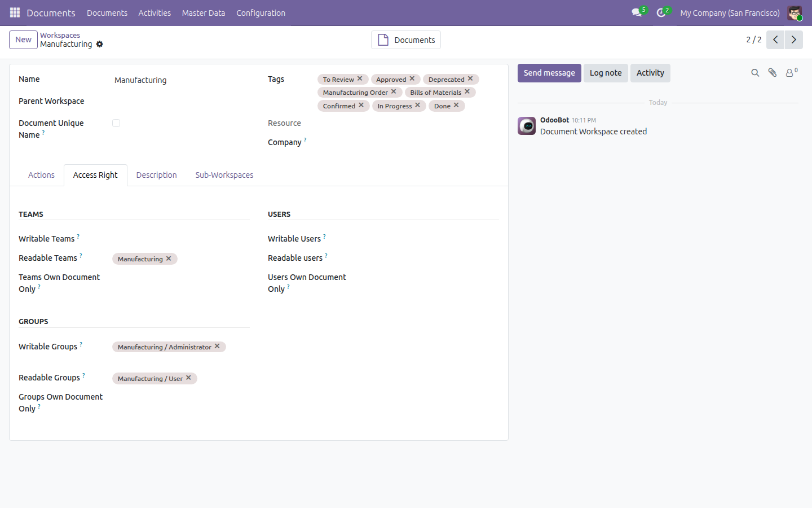Attach files using the paperclip icon
Image resolution: width=812 pixels, height=508 pixels.
pyautogui.click(x=773, y=73)
